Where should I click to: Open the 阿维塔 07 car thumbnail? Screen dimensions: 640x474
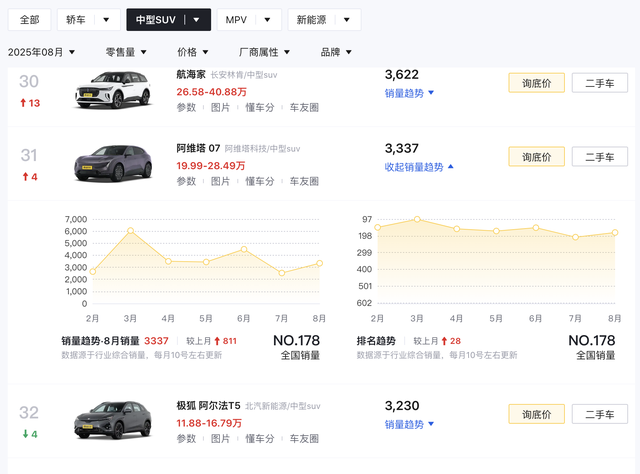tap(113, 163)
